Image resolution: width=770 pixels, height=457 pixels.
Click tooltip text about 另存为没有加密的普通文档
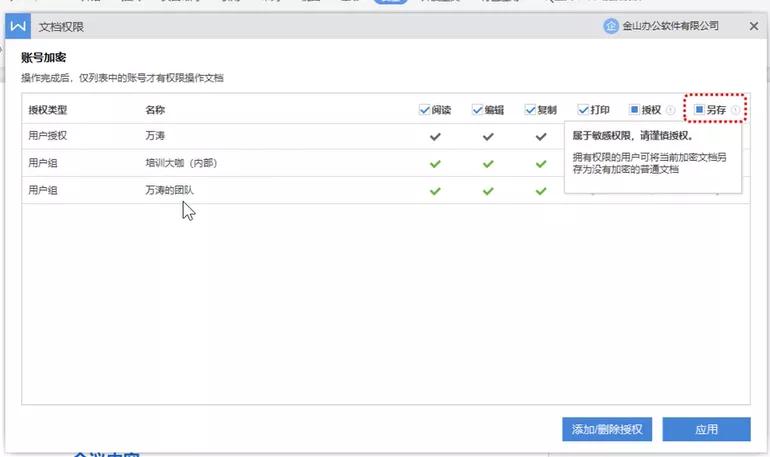[x=649, y=163]
